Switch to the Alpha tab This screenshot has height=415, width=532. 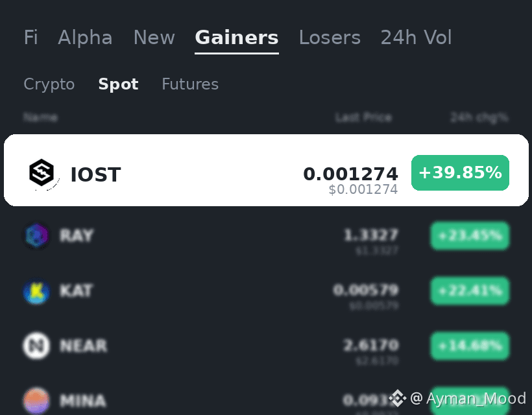click(85, 38)
